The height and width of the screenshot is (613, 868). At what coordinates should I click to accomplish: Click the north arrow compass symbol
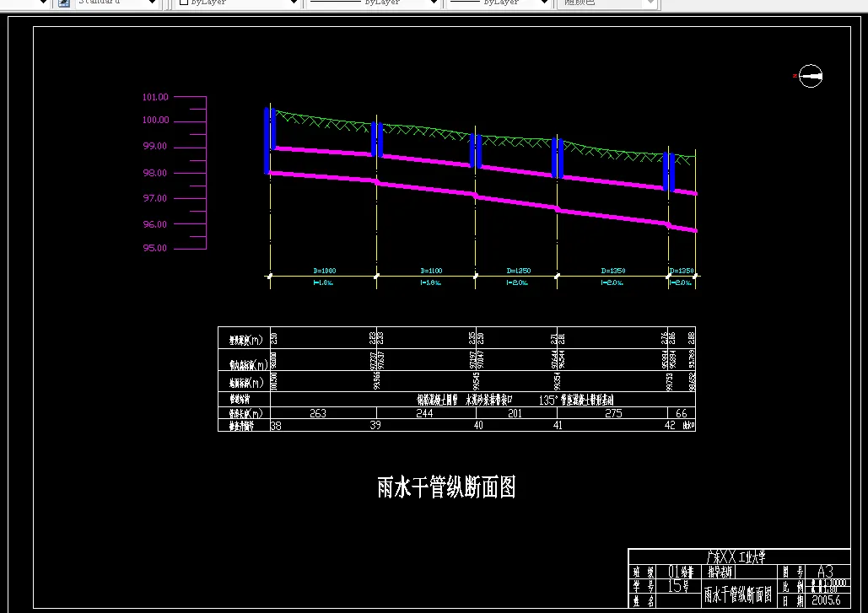(x=809, y=77)
